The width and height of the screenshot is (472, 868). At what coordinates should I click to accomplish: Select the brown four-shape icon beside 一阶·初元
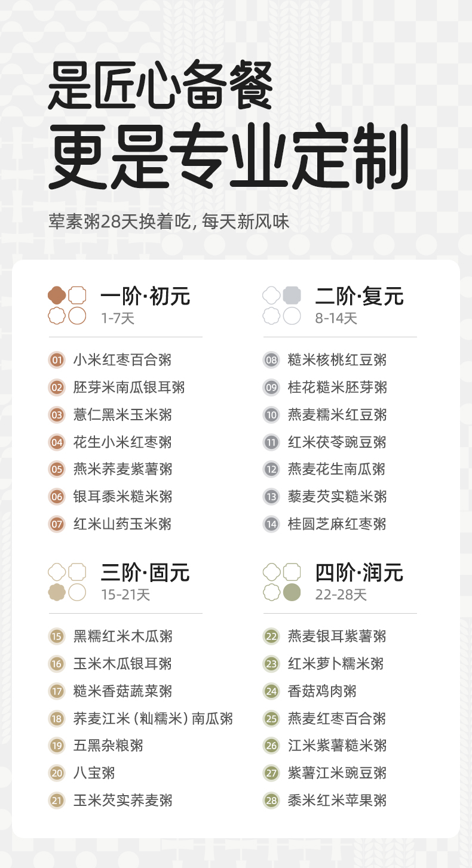pos(67,305)
